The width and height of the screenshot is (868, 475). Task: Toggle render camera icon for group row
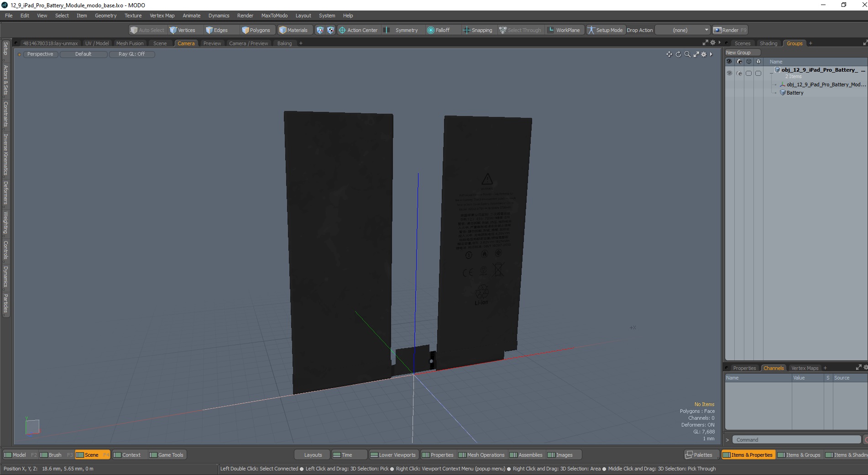(x=739, y=73)
